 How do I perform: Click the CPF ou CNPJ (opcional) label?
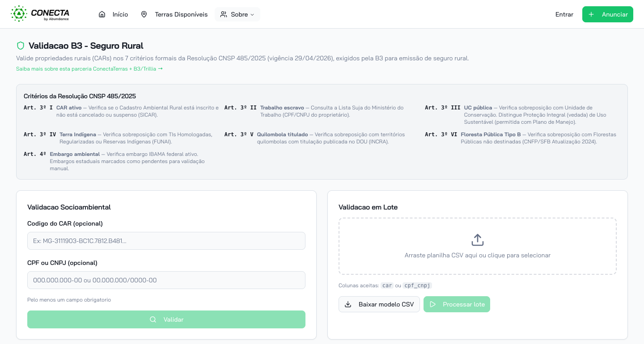coord(62,263)
